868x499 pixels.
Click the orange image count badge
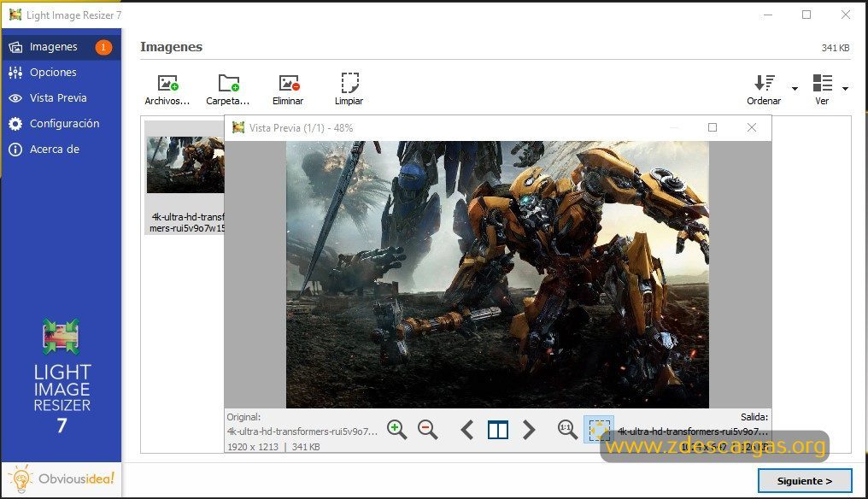pos(103,47)
